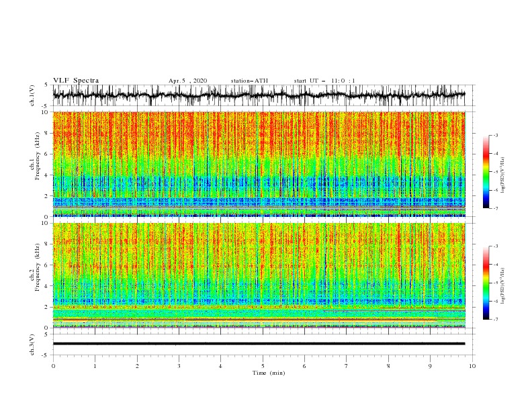Click the ch.2 spectrogram color scale bar
Viewport: 532px width, 411px height.
click(486, 283)
